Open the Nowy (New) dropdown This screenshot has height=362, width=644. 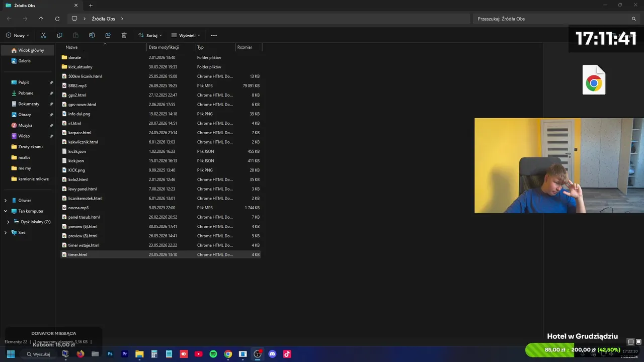(18, 35)
